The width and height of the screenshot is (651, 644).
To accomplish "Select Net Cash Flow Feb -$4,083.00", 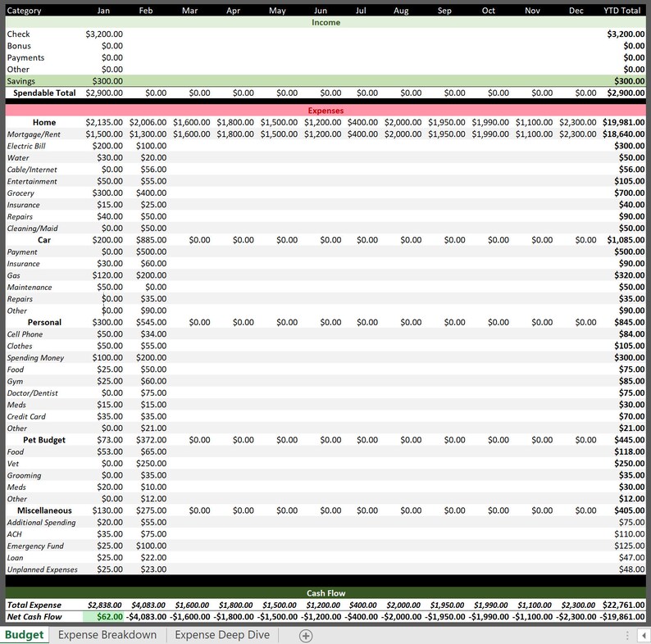I will 146,617.
